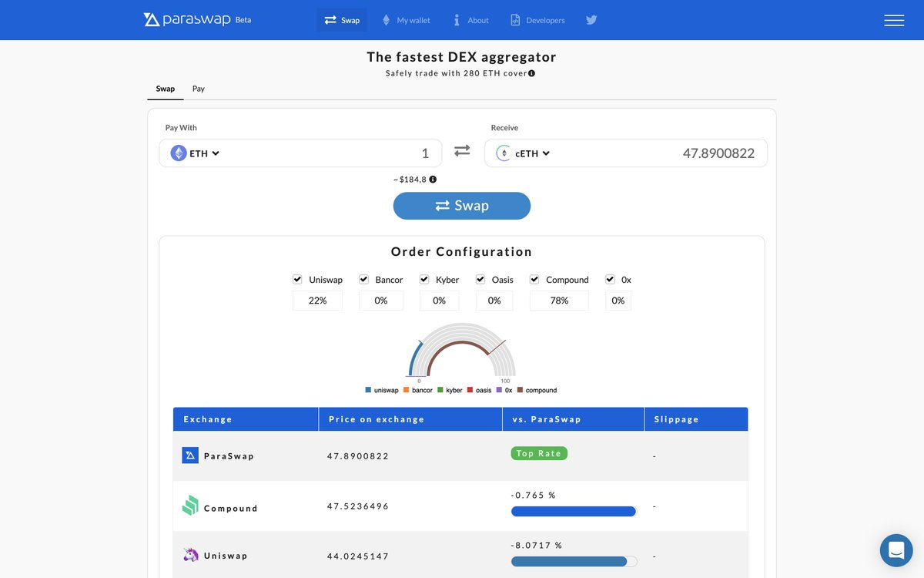Click the info icon next to ETH cover
Image resolution: width=924 pixels, height=578 pixels.
[531, 73]
